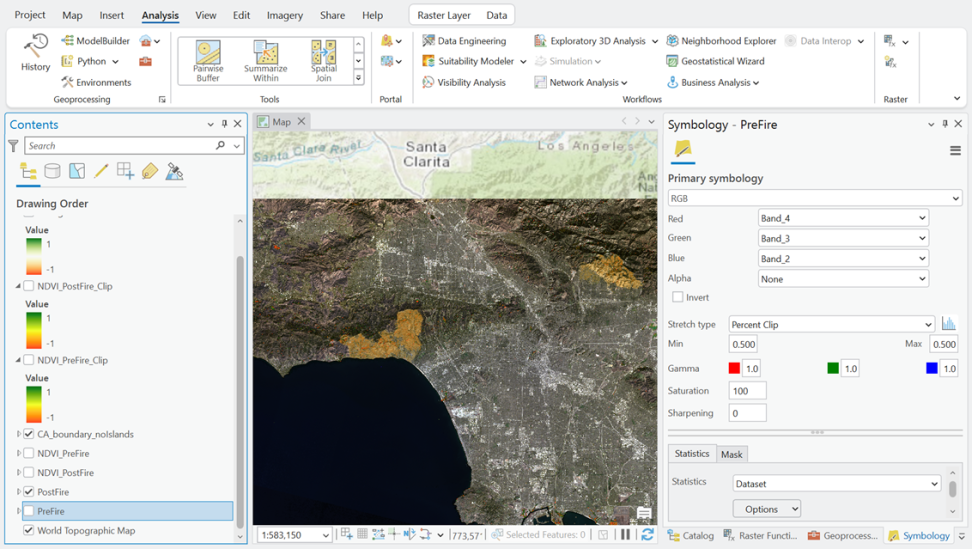
Task: Open the Stretch type Percent Clip dropdown
Action: tap(831, 324)
